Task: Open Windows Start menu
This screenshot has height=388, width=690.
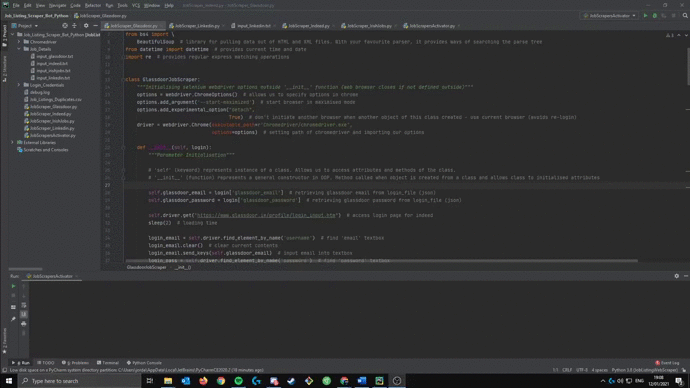Action: [x=9, y=381]
